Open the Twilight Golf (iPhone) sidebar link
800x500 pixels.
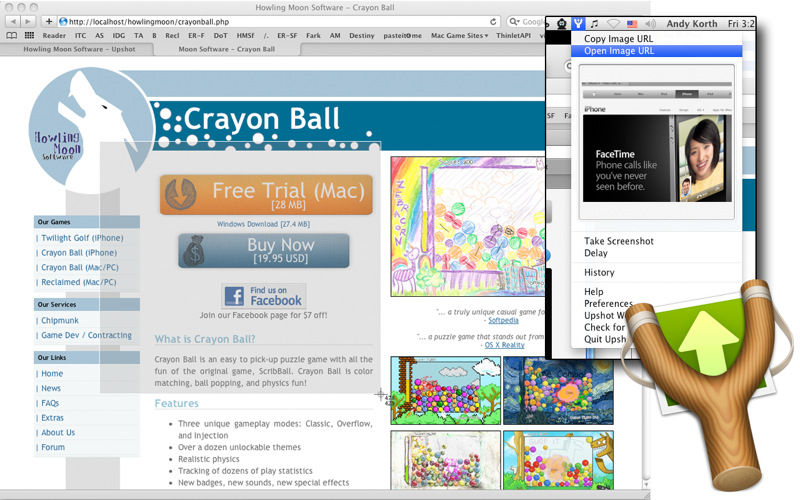tap(80, 238)
